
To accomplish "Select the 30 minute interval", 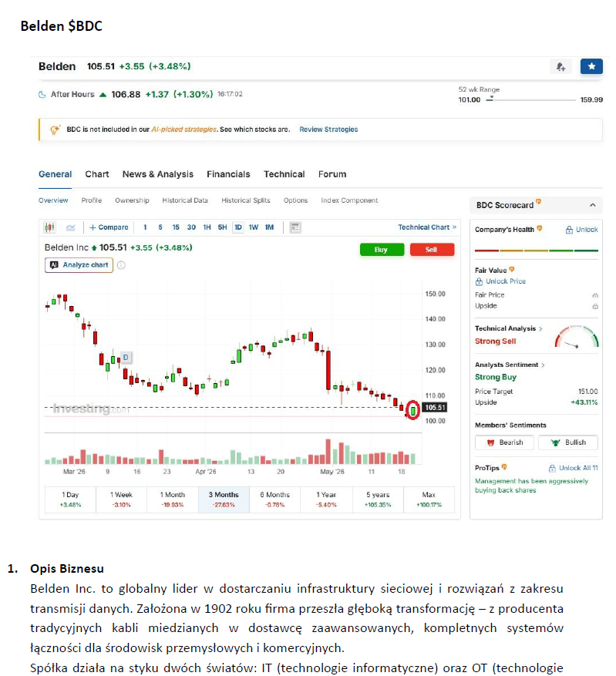I will 191,227.
